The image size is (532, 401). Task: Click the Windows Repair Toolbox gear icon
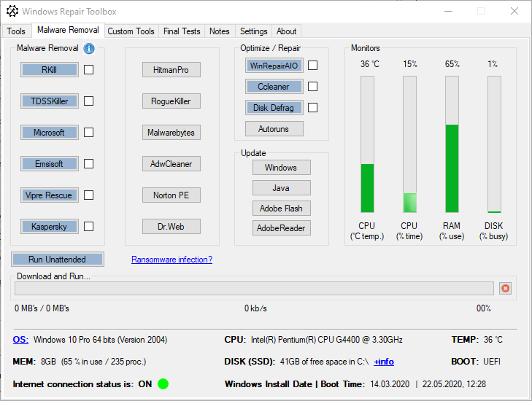tap(12, 11)
